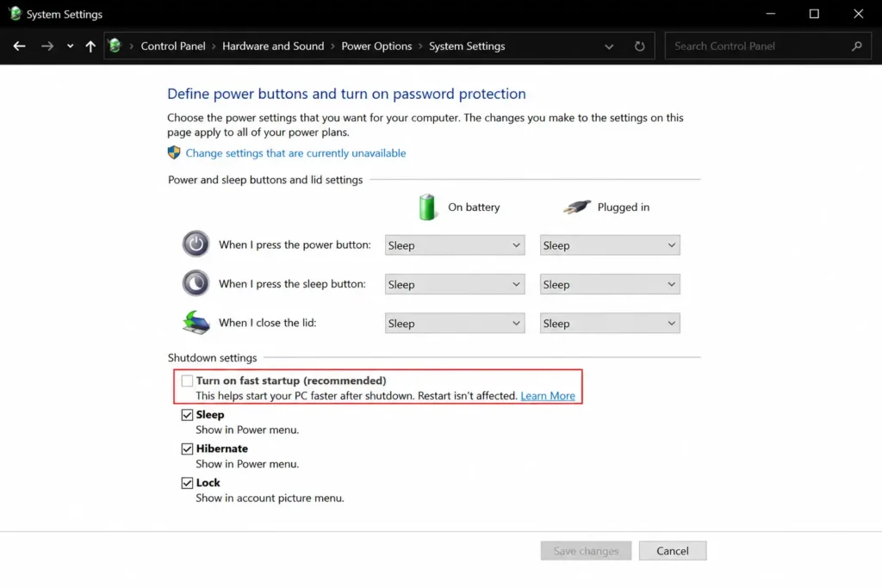The width and height of the screenshot is (882, 588).
Task: Click 'Show in account picture menu.' text
Action: click(x=270, y=498)
